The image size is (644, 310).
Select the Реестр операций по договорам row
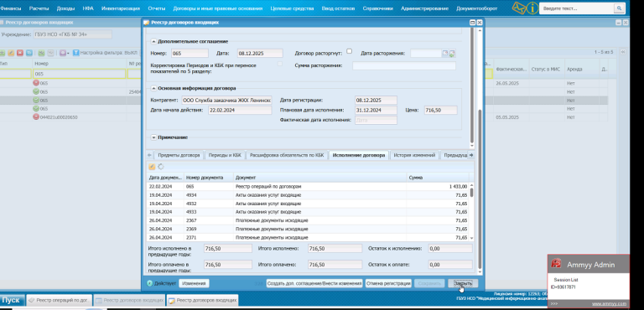(x=308, y=186)
